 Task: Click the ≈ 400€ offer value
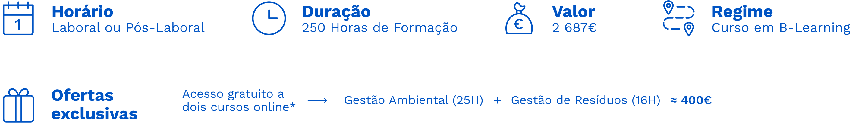tap(691, 100)
